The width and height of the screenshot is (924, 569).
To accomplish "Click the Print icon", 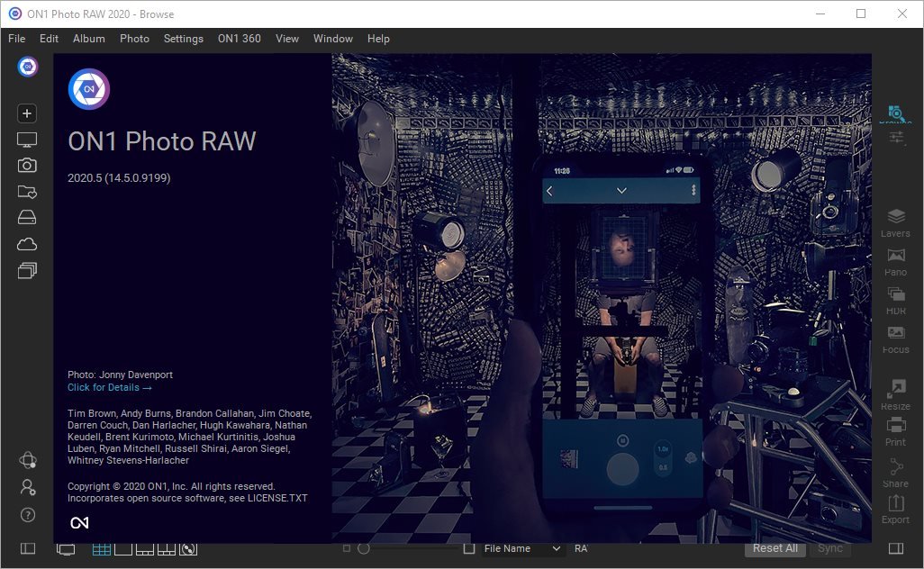I will pos(896,432).
